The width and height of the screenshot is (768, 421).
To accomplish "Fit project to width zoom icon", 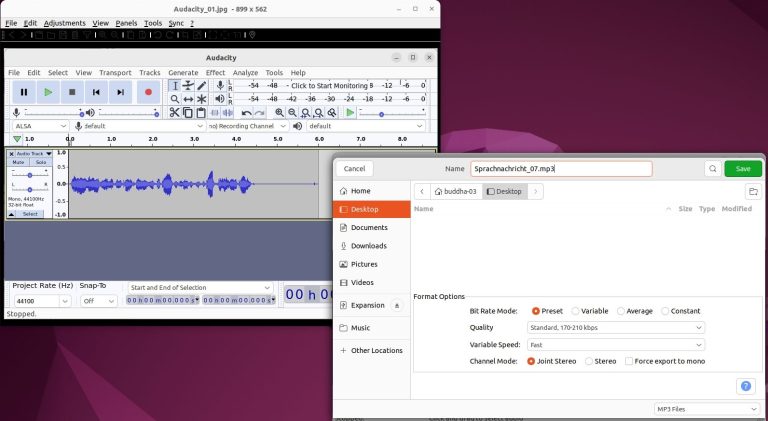I will tap(319, 113).
